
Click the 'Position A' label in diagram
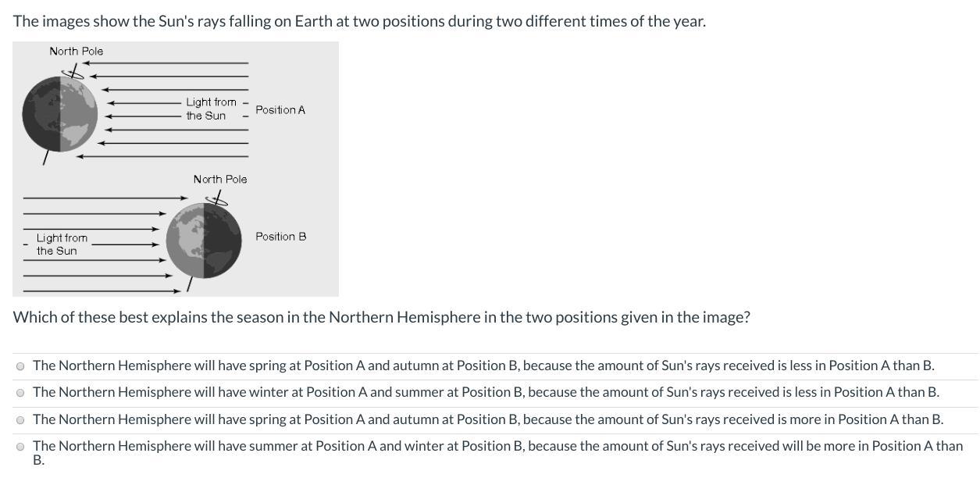(280, 110)
